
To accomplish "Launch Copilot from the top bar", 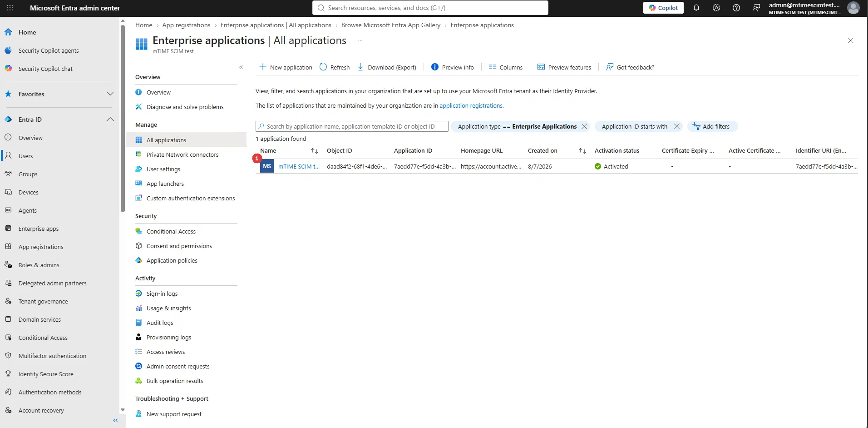I will 663,8.
